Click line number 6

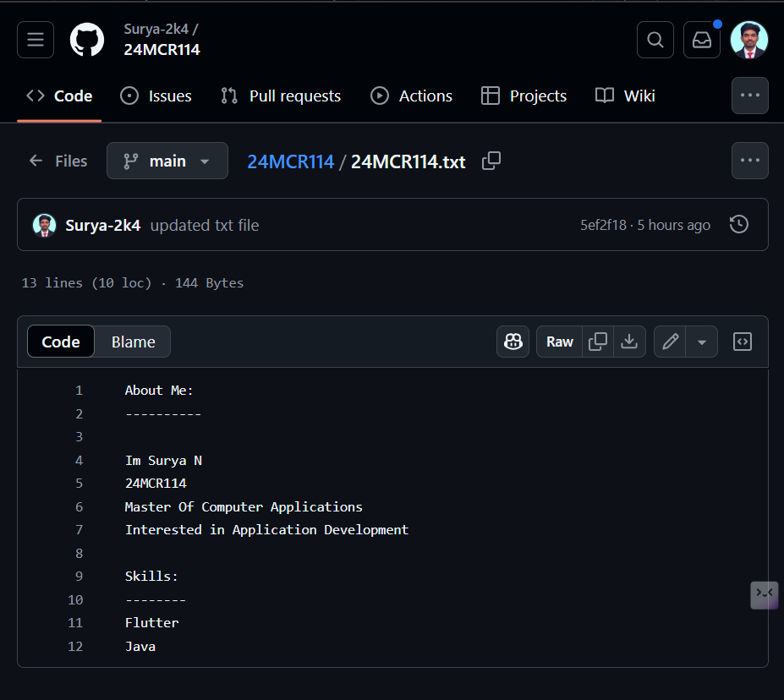(79, 507)
